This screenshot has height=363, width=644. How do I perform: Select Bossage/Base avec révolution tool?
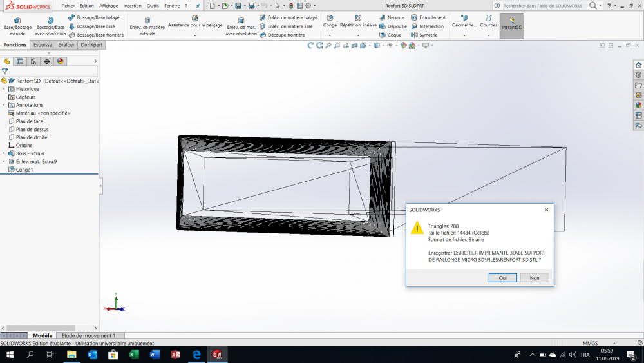pos(50,26)
